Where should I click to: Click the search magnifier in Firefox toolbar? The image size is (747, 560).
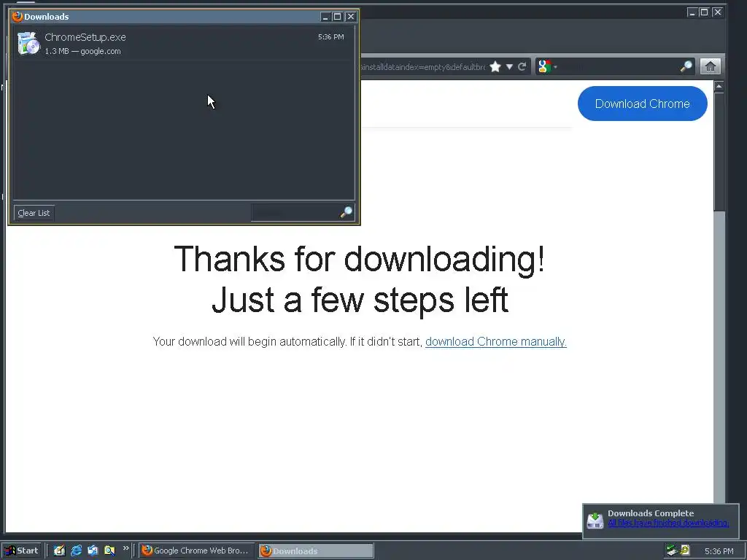[x=686, y=66]
